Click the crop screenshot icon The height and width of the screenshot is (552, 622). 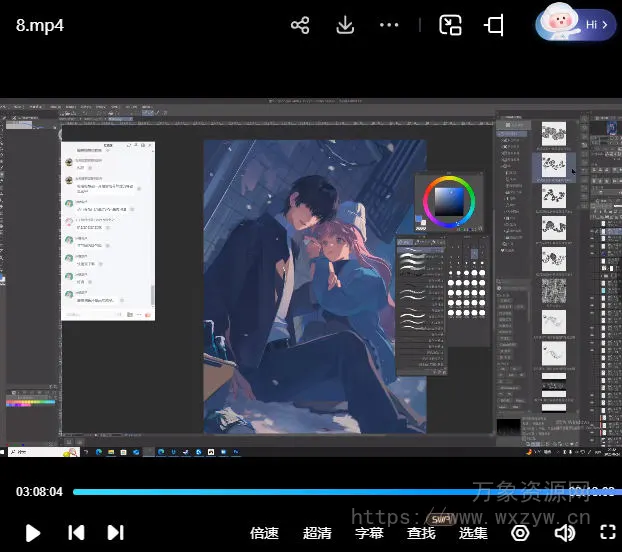494,25
